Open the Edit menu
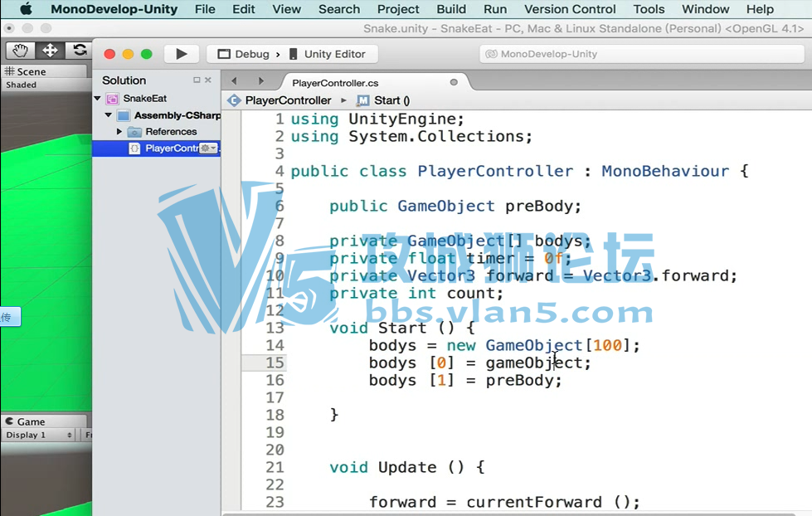The height and width of the screenshot is (516, 812). (x=243, y=9)
